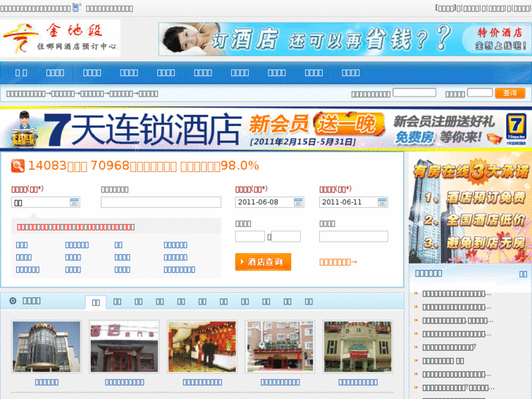The height and width of the screenshot is (399, 532).
Task: Open the 有房在线3大承诺 sidebar banner
Action: tap(471, 207)
